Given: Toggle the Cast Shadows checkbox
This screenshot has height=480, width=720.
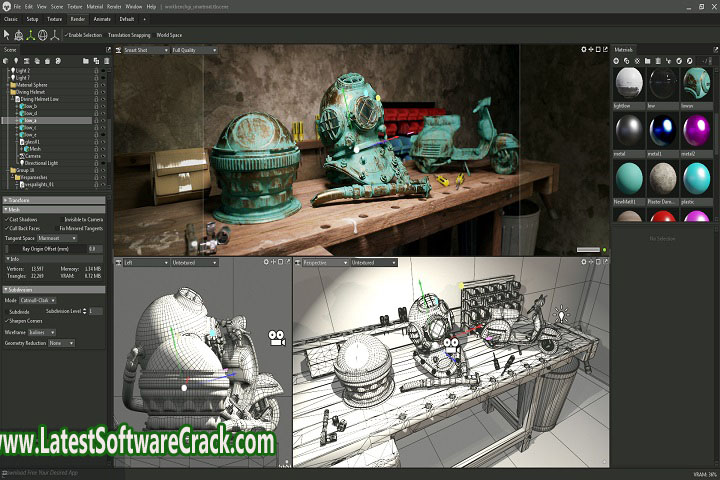Looking at the screenshot, I should (x=7, y=218).
